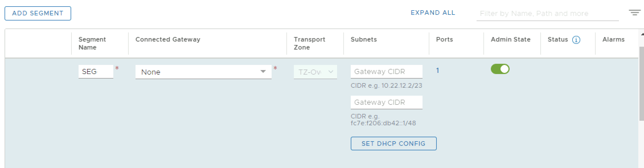Click the Alarms column header

(x=613, y=39)
